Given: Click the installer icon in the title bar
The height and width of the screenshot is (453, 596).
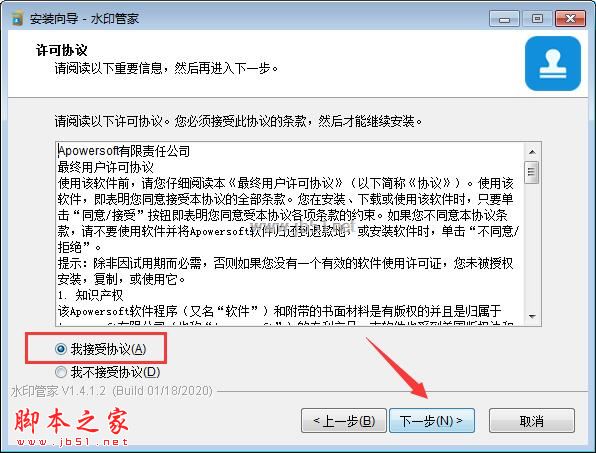Looking at the screenshot, I should point(17,18).
